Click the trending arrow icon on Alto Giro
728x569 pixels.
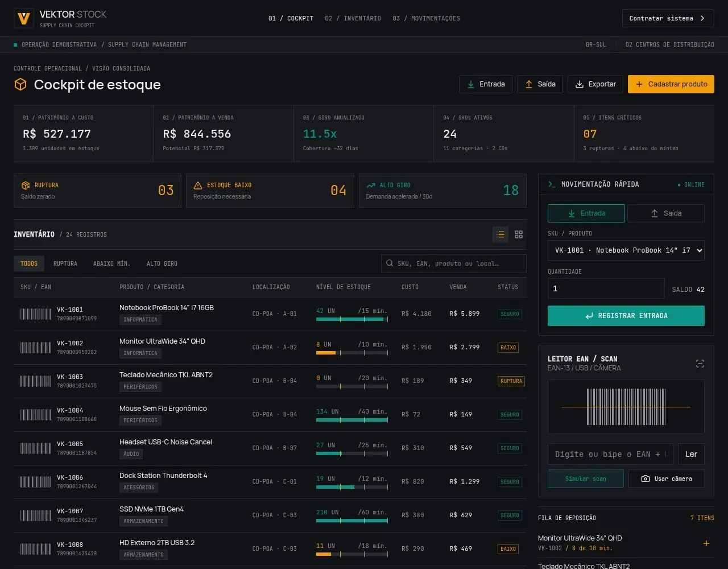pyautogui.click(x=371, y=185)
